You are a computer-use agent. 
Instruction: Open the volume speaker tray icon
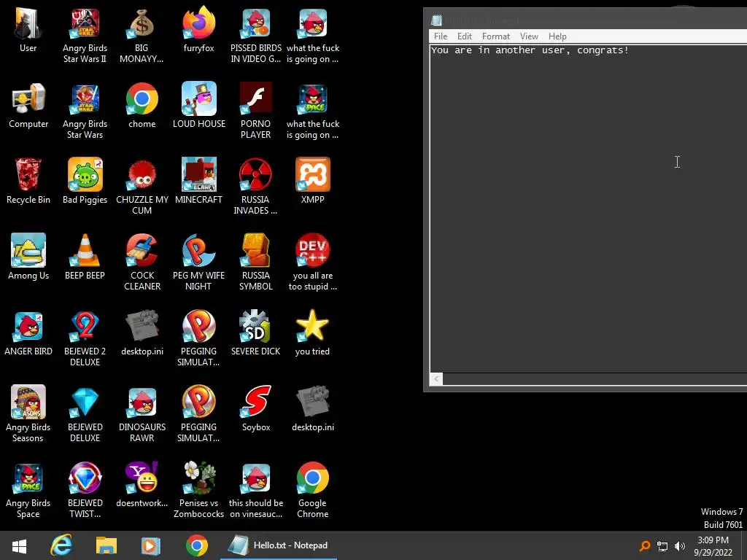679,546
